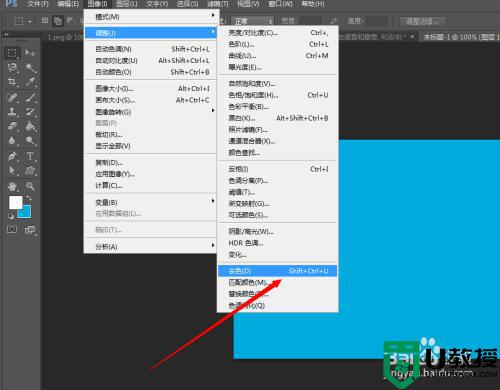
Task: Switch to the 未标题-1 document tab
Action: pos(460,37)
